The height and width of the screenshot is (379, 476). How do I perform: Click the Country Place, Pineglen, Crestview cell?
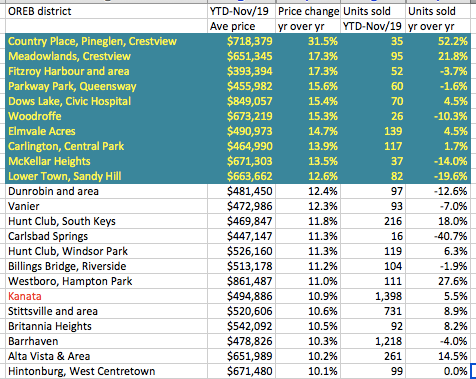106,41
